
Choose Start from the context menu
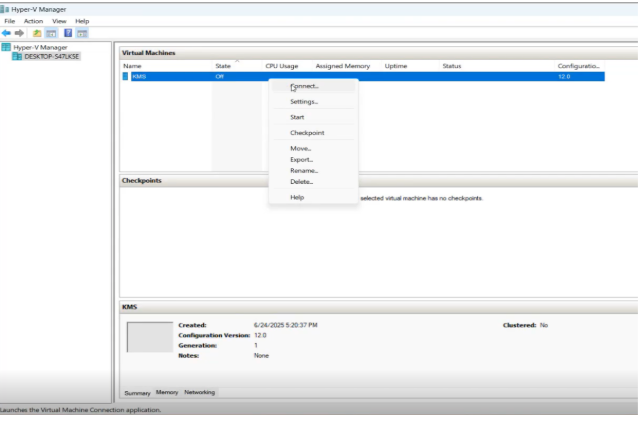point(313,117)
